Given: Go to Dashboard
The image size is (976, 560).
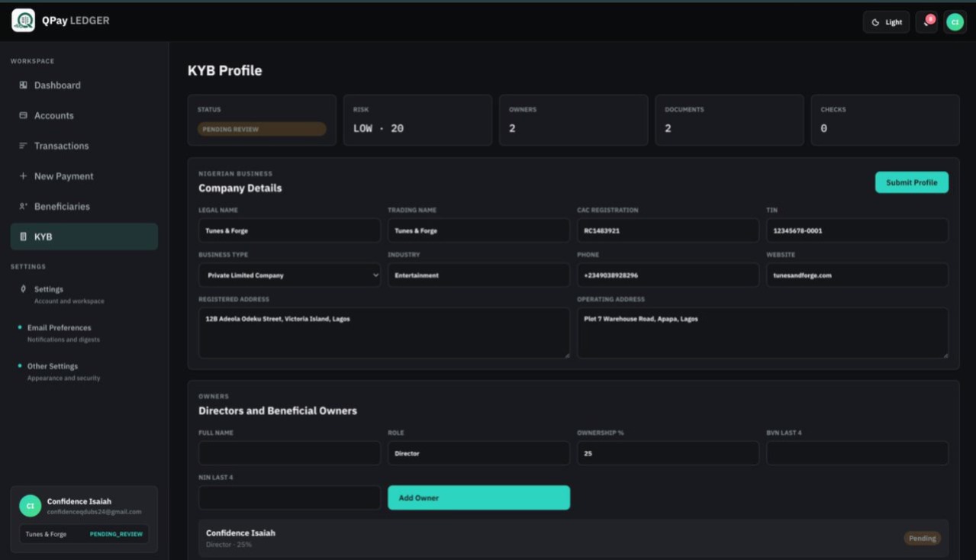Looking at the screenshot, I should 84,85.
